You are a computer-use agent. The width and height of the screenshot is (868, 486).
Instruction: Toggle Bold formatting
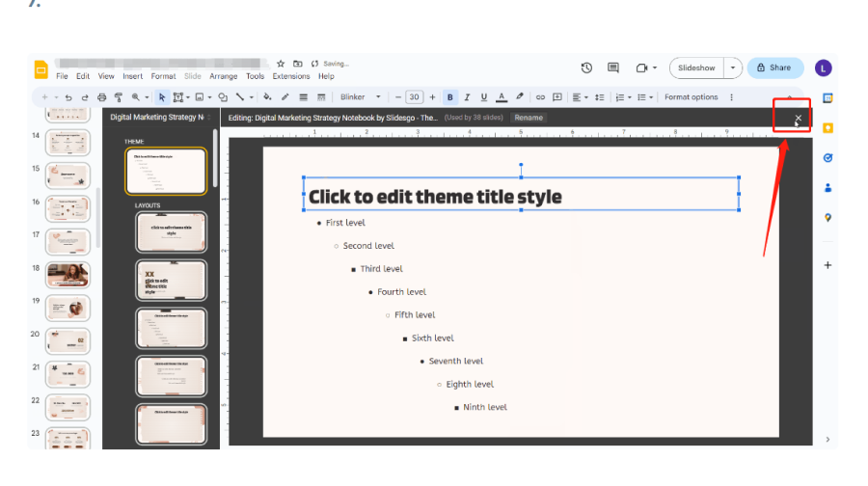(449, 97)
